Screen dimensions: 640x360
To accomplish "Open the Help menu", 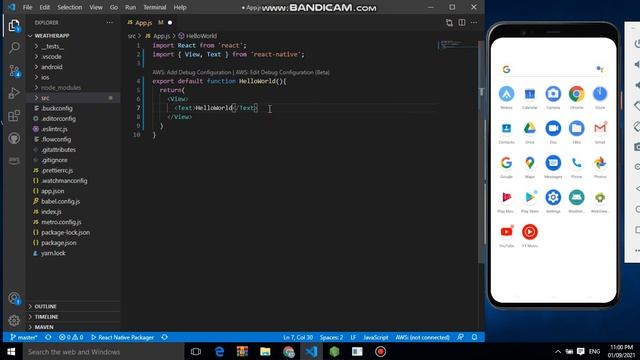I will [180, 7].
